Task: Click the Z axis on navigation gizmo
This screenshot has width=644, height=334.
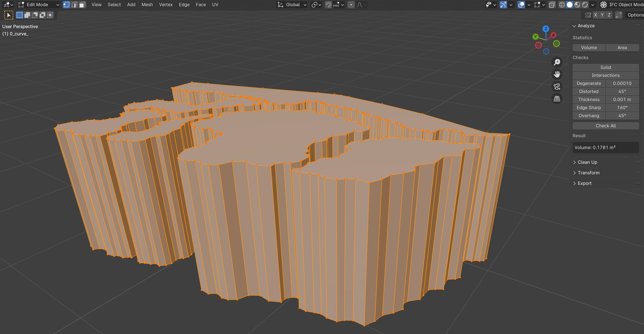Action: tap(546, 29)
